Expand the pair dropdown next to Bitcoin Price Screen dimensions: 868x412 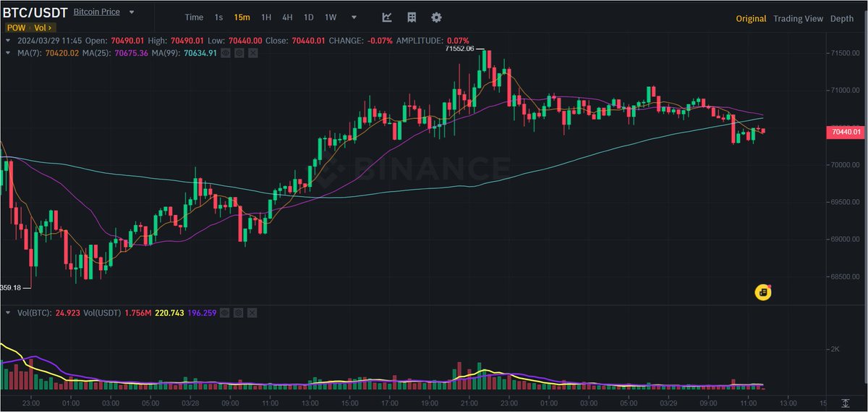click(131, 12)
